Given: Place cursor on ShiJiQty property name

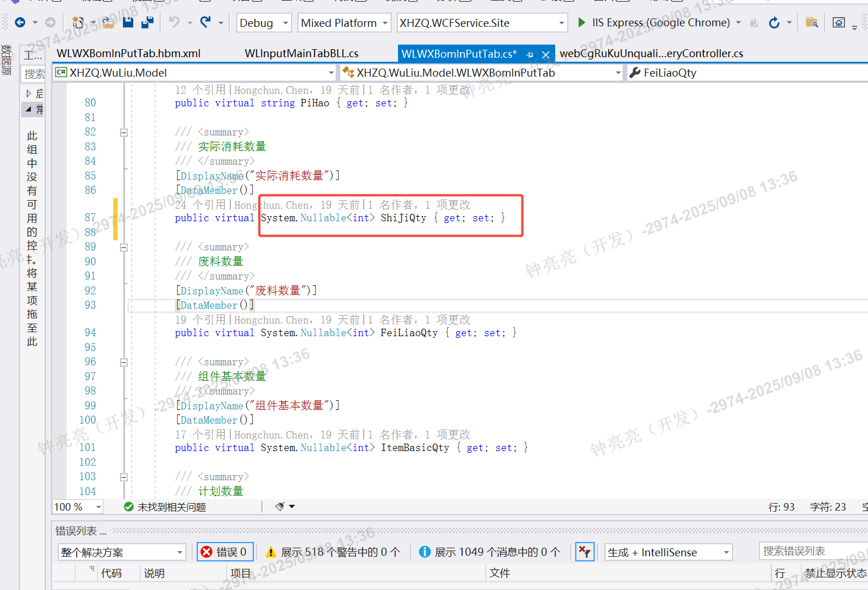Looking at the screenshot, I should point(403,218).
